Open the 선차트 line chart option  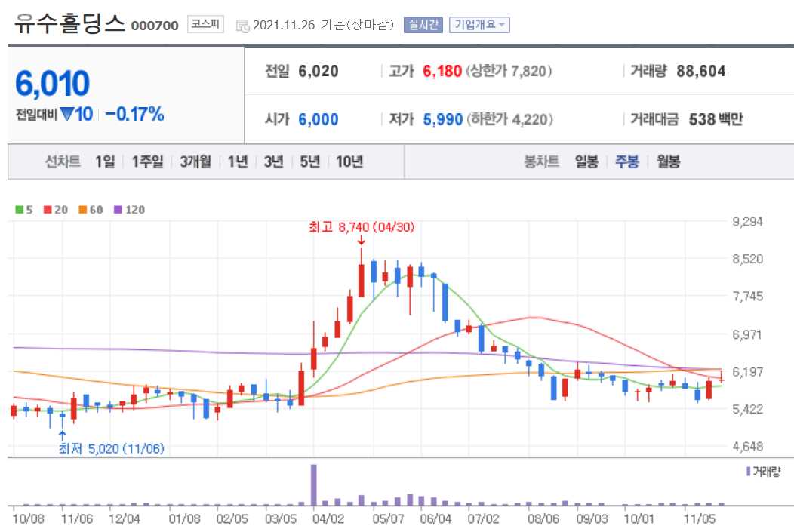tap(63, 161)
